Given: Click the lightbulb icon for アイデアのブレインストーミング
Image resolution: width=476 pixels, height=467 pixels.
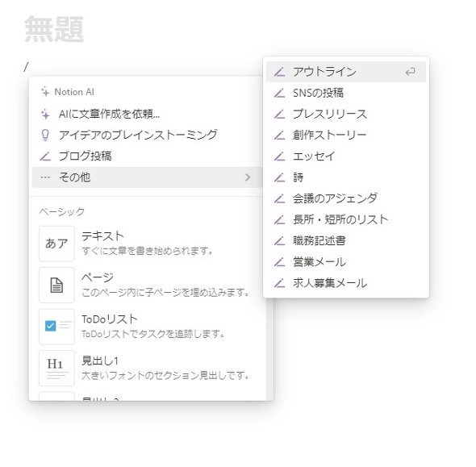Looking at the screenshot, I should (45, 135).
